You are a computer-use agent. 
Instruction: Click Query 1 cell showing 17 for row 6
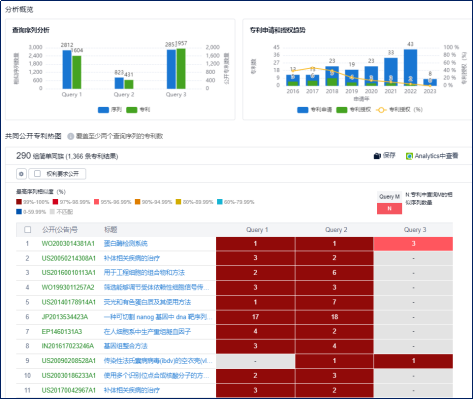(x=255, y=317)
